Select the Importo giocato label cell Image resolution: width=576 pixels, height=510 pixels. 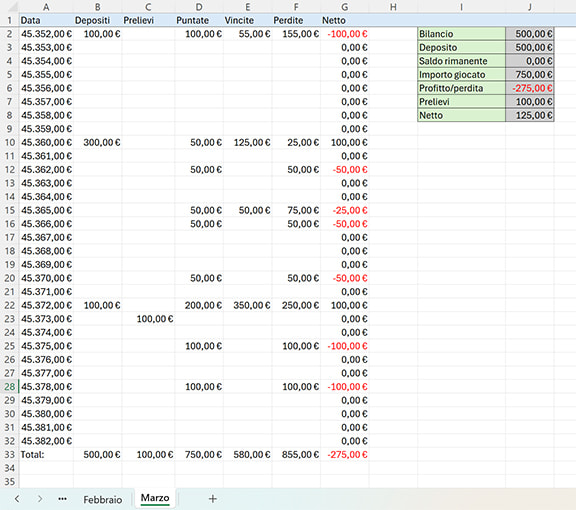(461, 75)
